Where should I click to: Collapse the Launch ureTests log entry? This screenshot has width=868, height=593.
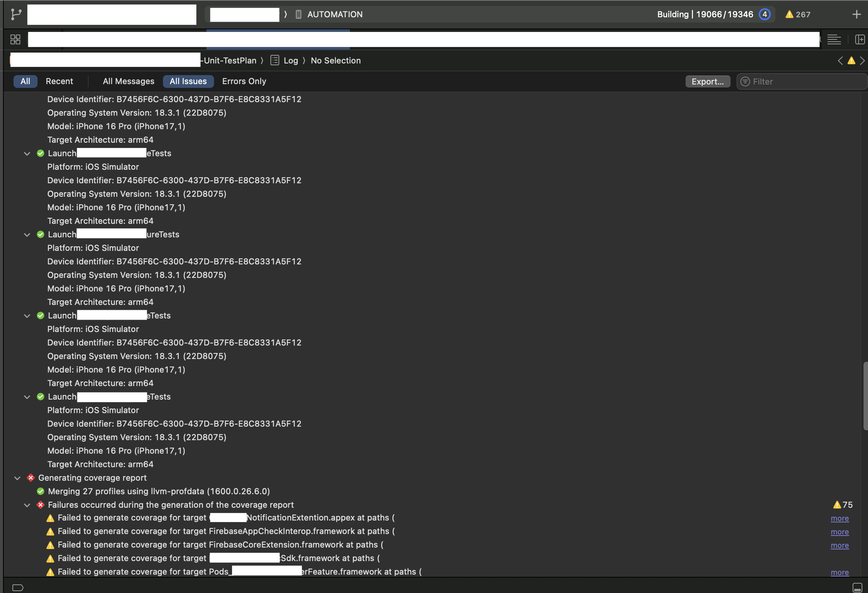click(27, 234)
